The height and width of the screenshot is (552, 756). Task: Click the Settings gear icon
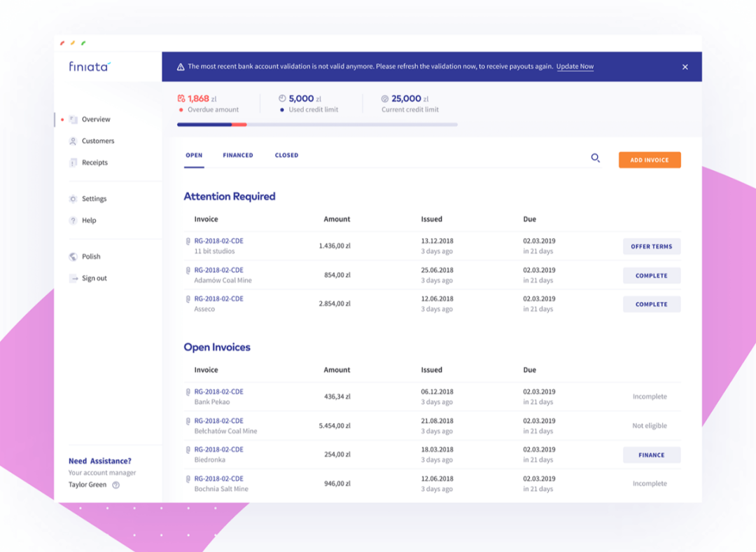point(73,199)
